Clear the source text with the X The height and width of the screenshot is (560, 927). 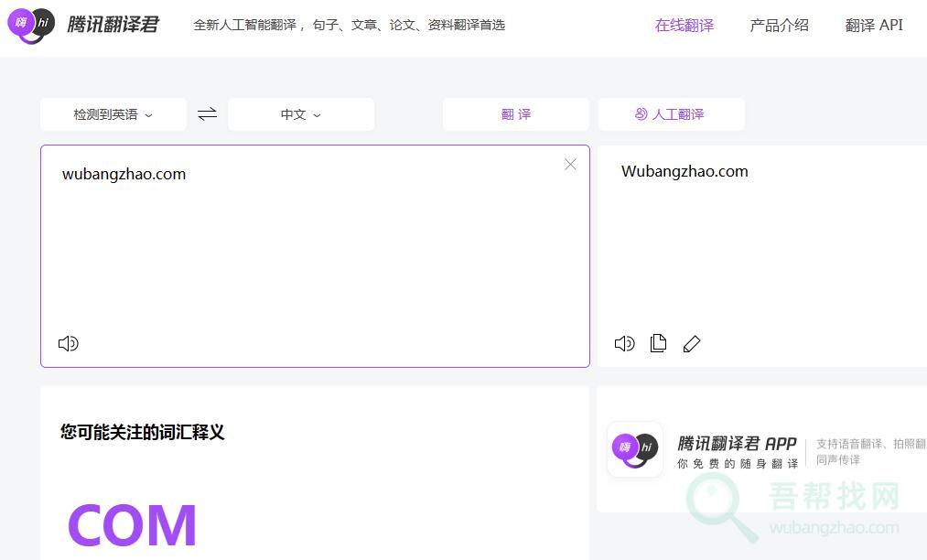570,165
